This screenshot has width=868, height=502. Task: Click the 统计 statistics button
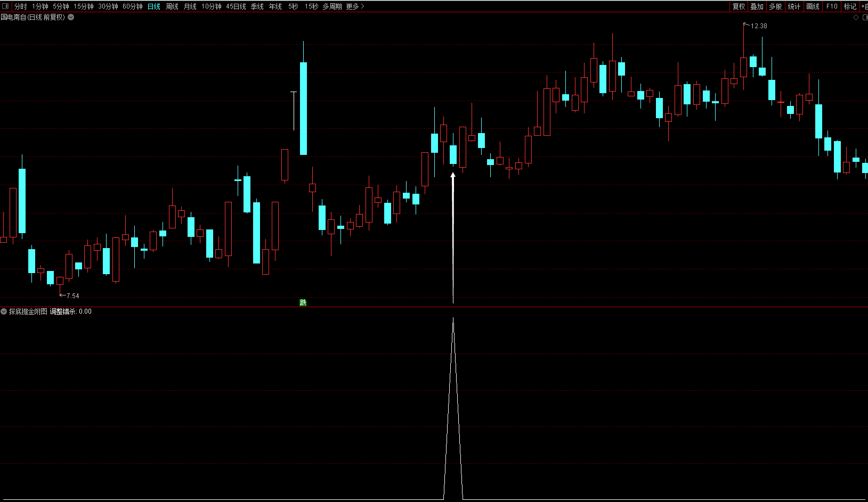point(794,6)
